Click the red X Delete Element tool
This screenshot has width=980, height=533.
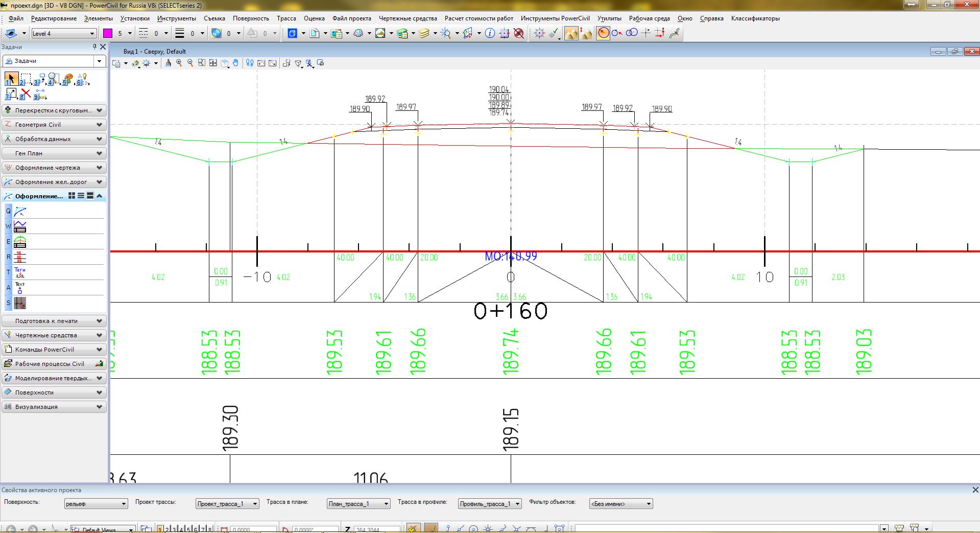pyautogui.click(x=26, y=94)
